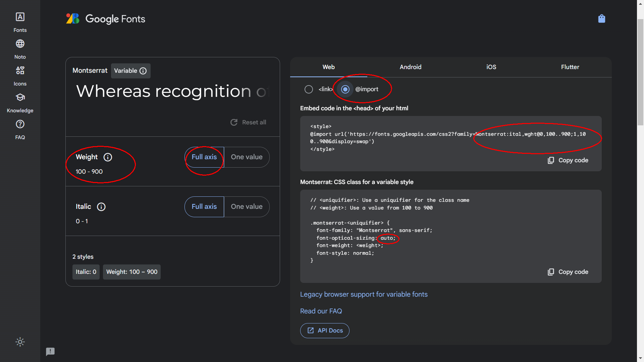Image resolution: width=644 pixels, height=362 pixels.
Task: Open the Read our FAQ link
Action: coord(321,311)
